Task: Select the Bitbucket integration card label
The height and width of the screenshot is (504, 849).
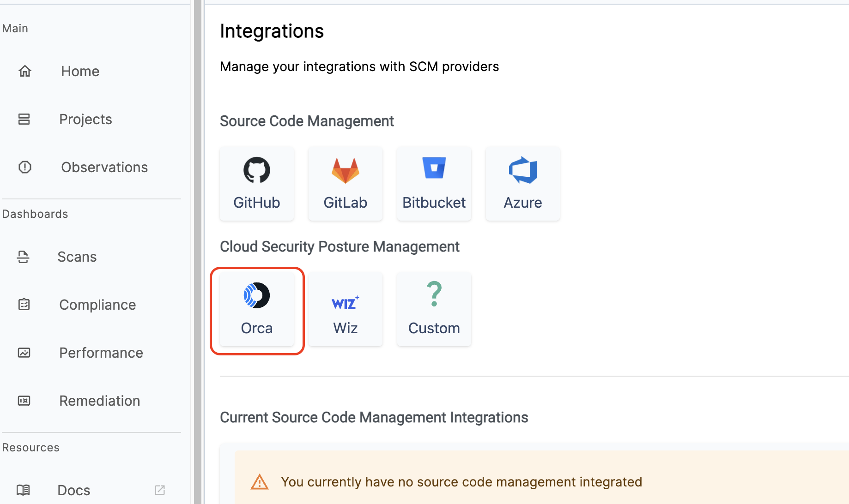Action: (434, 203)
